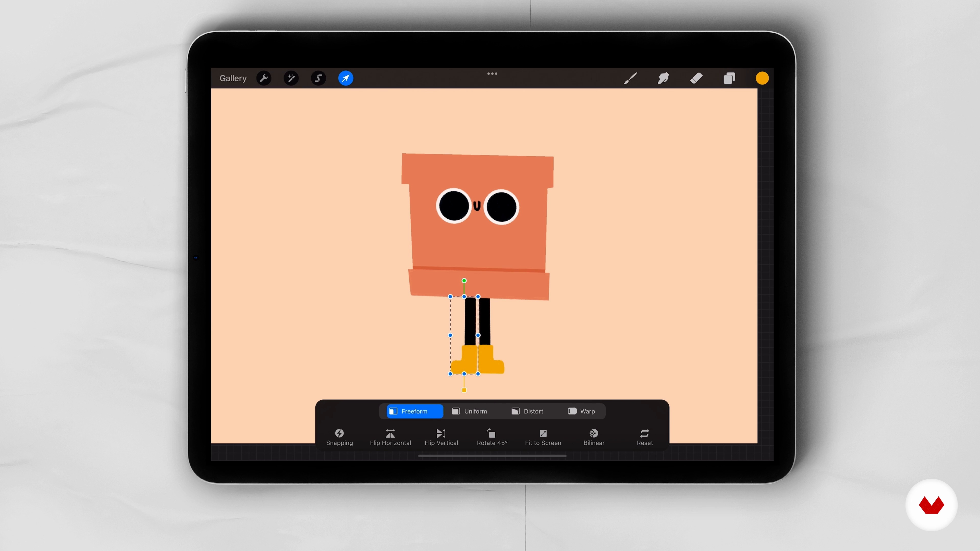Image resolution: width=980 pixels, height=551 pixels.
Task: Select the Brush tool
Action: pos(630,78)
